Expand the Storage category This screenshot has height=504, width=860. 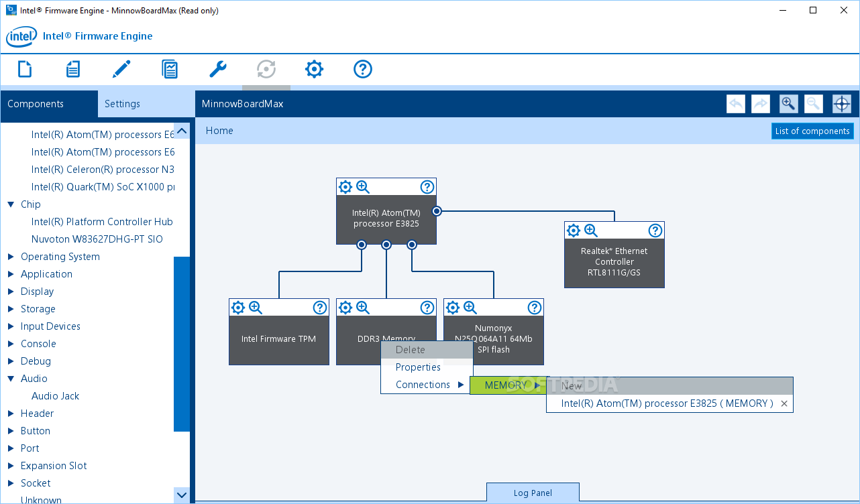click(11, 309)
